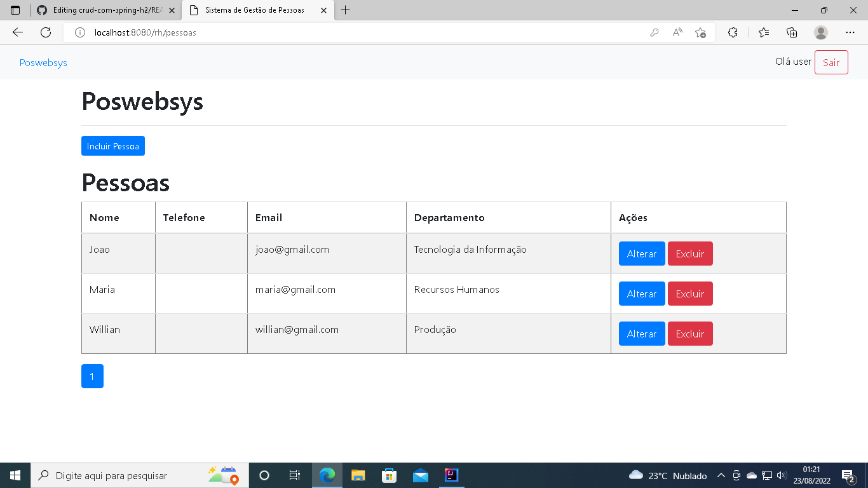Open the Poswebsys navbar link
Viewport: 868px width, 488px height.
[43, 62]
